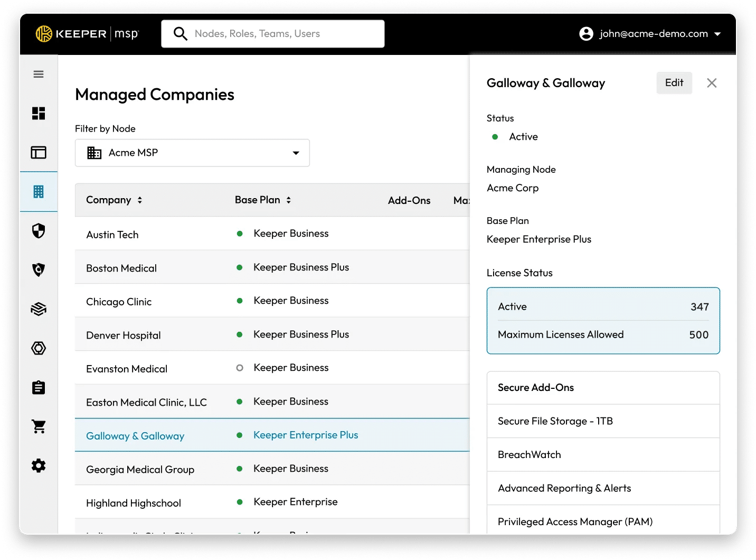Screen dimensions: 756x560
Task: Open the Dashboard panel from sidebar
Action: (x=38, y=113)
